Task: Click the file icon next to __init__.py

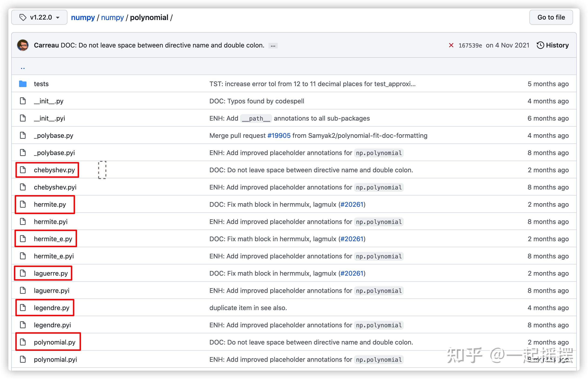Action: [23, 101]
